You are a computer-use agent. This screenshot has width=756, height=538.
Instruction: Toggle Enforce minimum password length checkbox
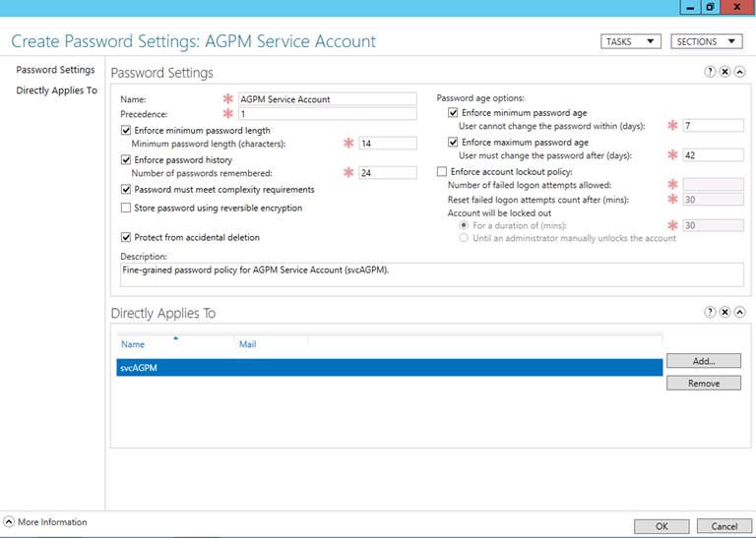click(x=125, y=130)
